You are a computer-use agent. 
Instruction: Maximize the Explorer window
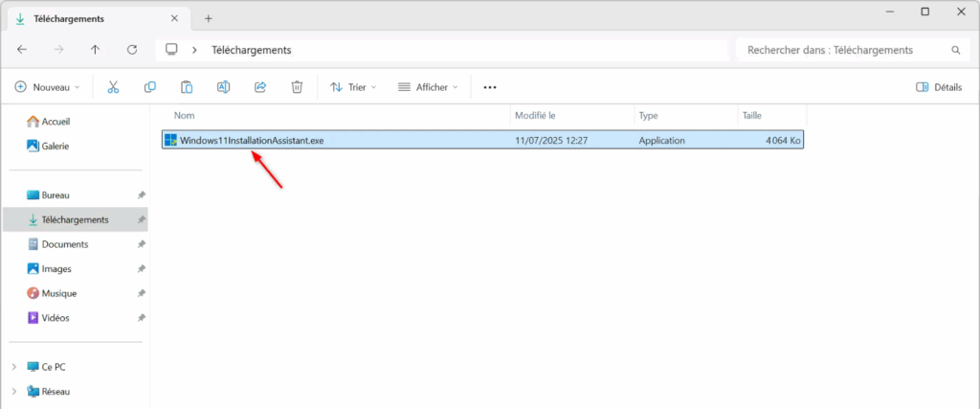coord(925,11)
